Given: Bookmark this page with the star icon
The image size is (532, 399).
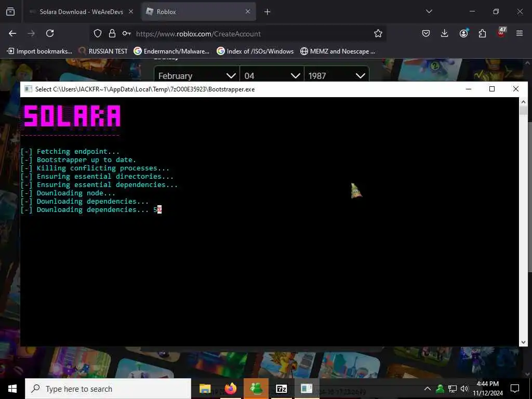Looking at the screenshot, I should click(378, 33).
